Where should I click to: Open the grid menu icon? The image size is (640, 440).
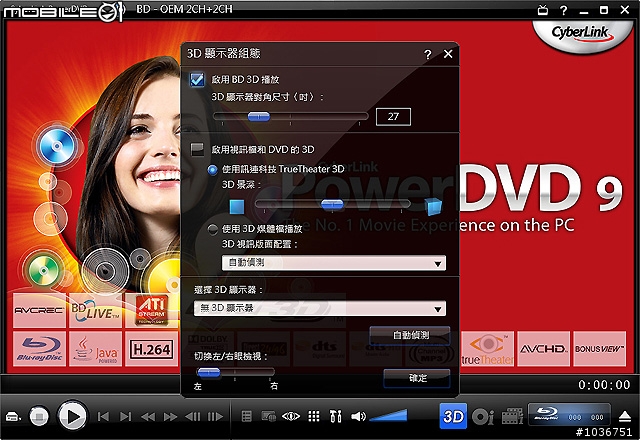pyautogui.click(x=313, y=417)
